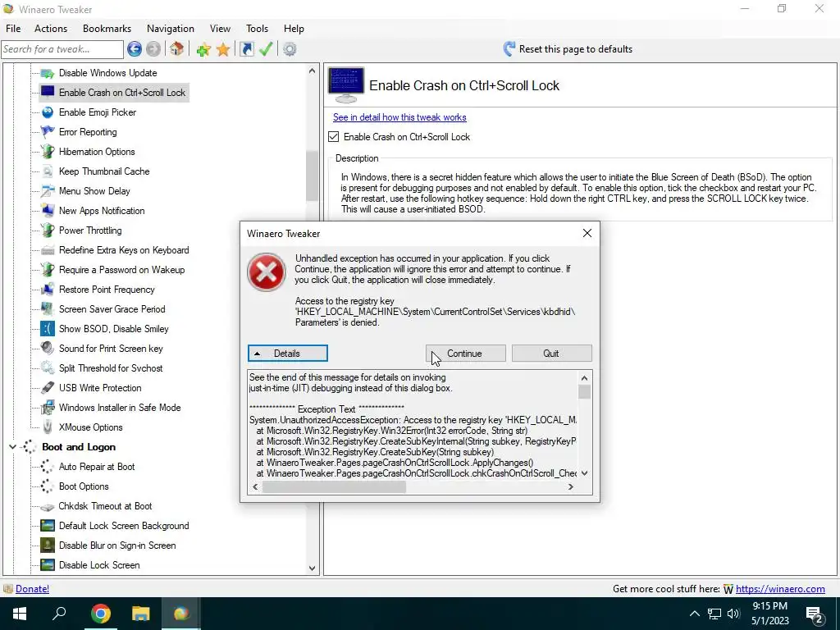840x630 pixels.
Task: Click the Enable Emoji Picker icon
Action: [x=48, y=112]
